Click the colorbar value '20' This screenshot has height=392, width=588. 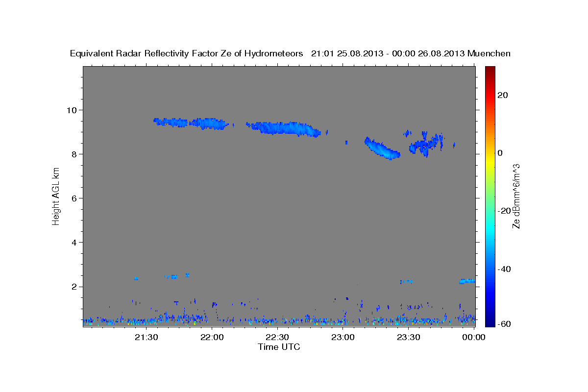[502, 95]
